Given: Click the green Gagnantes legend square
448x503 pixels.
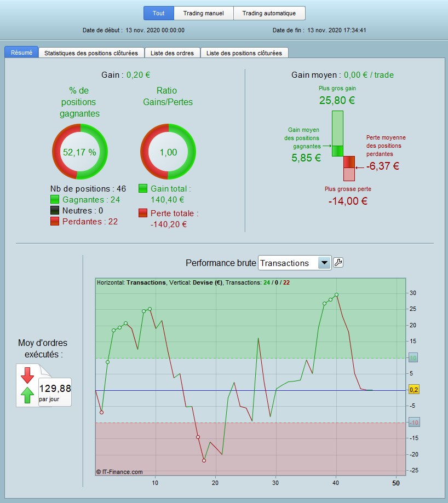Looking at the screenshot, I should point(55,200).
